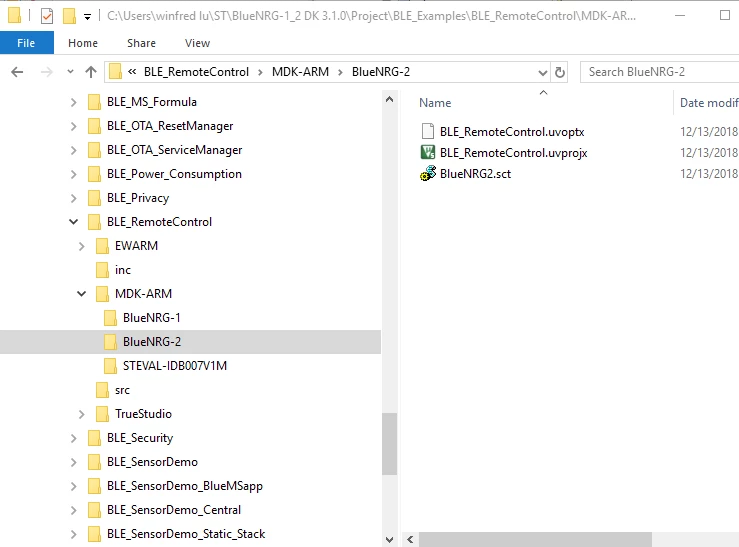The image size is (739, 547).
Task: Collapse the MDK-ARM tree node
Action: 82,294
